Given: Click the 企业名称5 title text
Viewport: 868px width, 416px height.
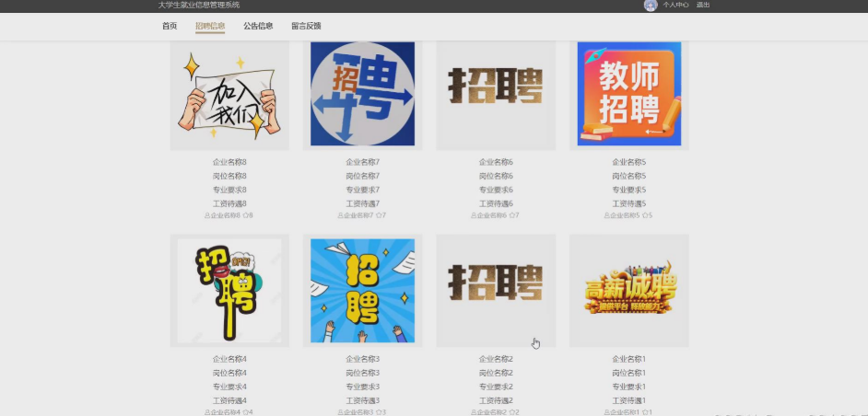Looking at the screenshot, I should [629, 162].
